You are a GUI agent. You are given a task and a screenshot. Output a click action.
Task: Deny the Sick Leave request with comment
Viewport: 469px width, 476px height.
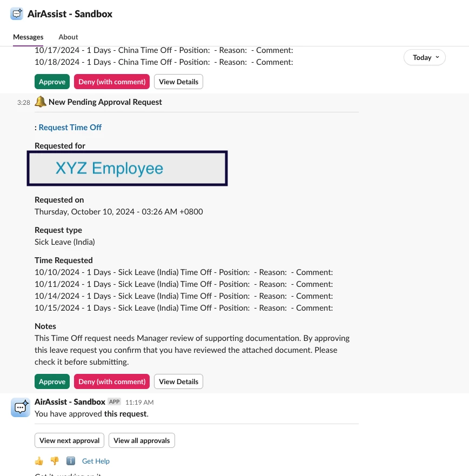pyautogui.click(x=112, y=381)
